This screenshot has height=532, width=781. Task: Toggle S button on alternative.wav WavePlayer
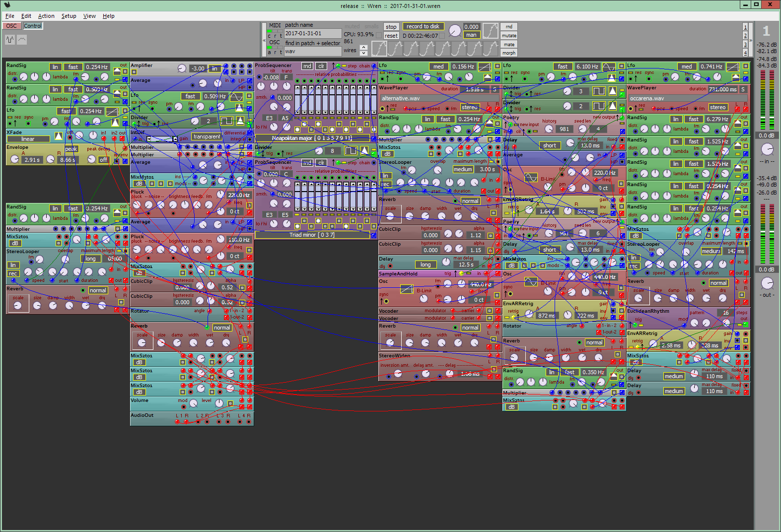[495, 89]
